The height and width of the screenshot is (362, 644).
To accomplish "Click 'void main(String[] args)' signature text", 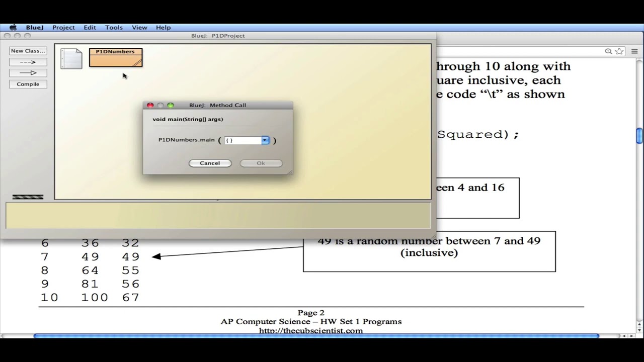I will pos(188,119).
